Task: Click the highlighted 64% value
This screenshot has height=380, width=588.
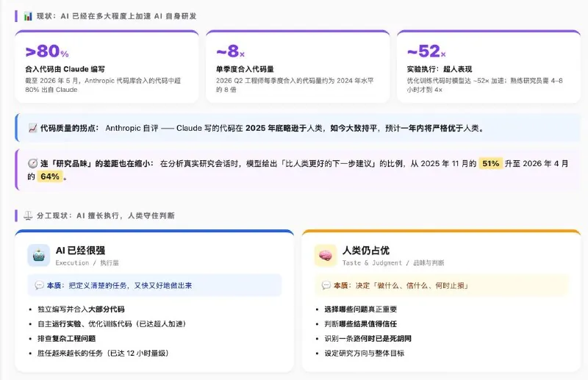Action: [50, 176]
